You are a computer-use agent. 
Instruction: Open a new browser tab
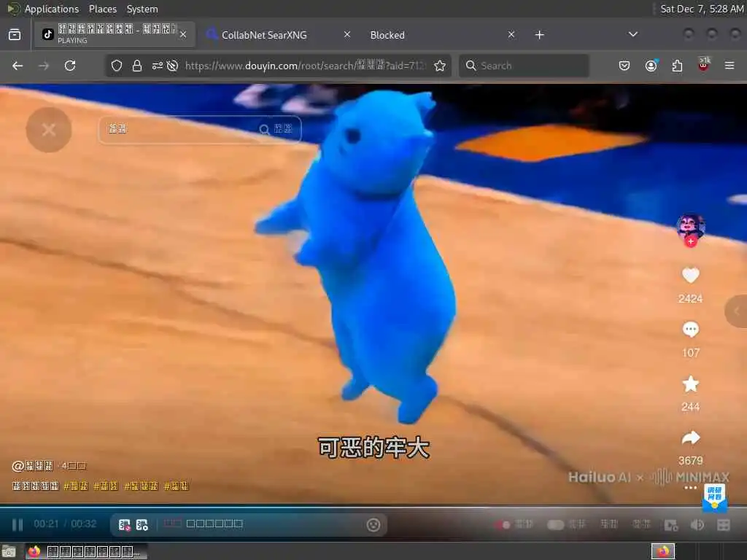coord(539,35)
